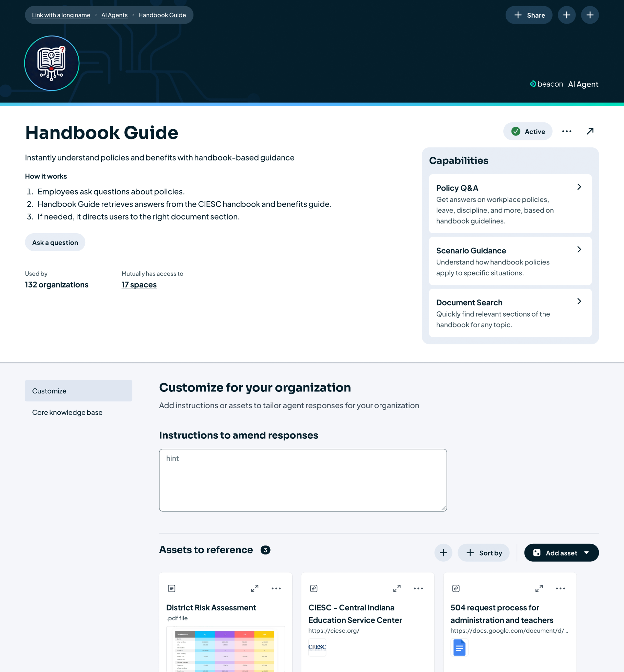
Task: Click the CIESC logo thumbnail
Action: tap(317, 647)
